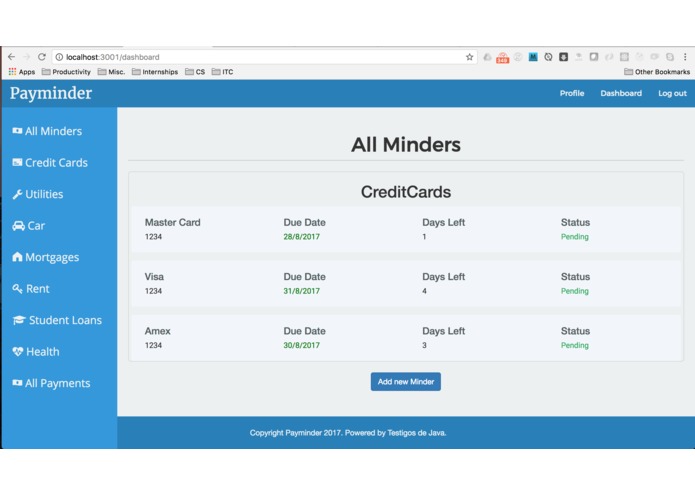Select the Master Card minder row name
Screen dimensions: 695x494
[172, 222]
